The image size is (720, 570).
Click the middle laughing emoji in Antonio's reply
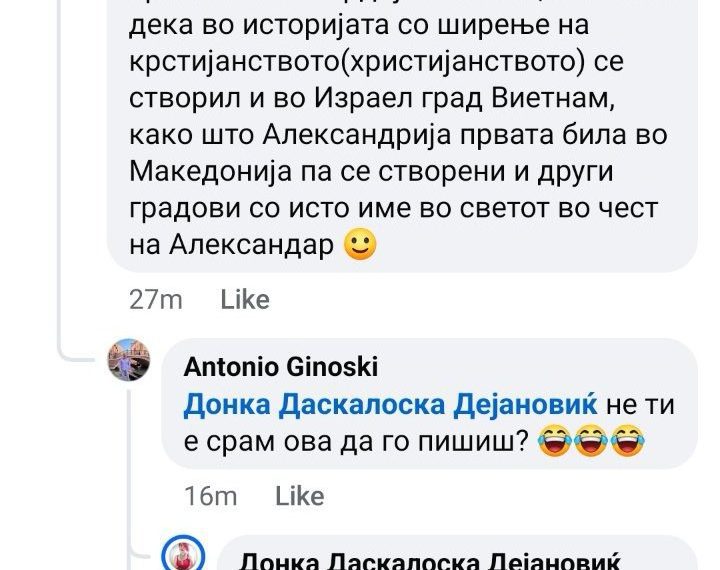(x=591, y=441)
